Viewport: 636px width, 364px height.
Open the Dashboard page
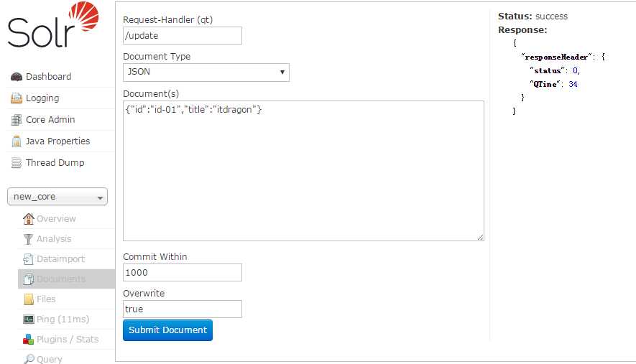(49, 77)
